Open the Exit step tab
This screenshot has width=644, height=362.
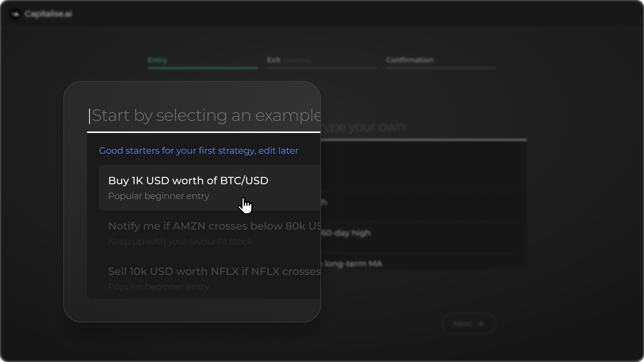coord(274,60)
